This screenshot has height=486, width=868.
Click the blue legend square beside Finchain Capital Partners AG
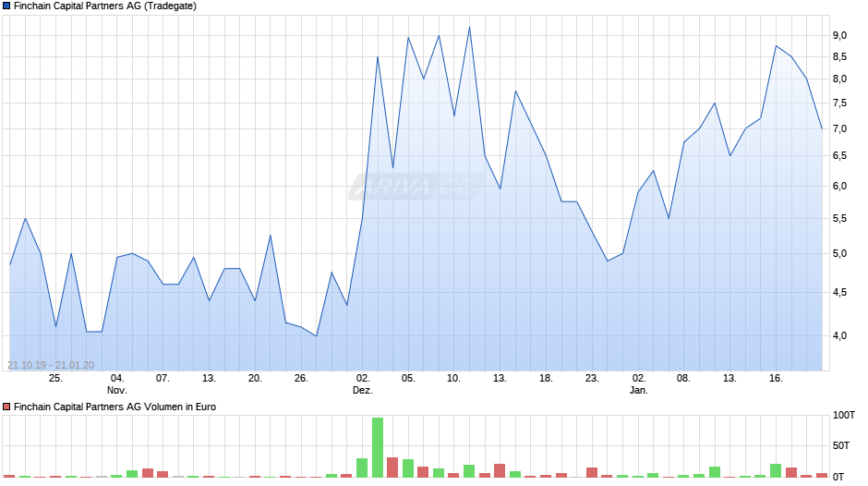(x=6, y=6)
